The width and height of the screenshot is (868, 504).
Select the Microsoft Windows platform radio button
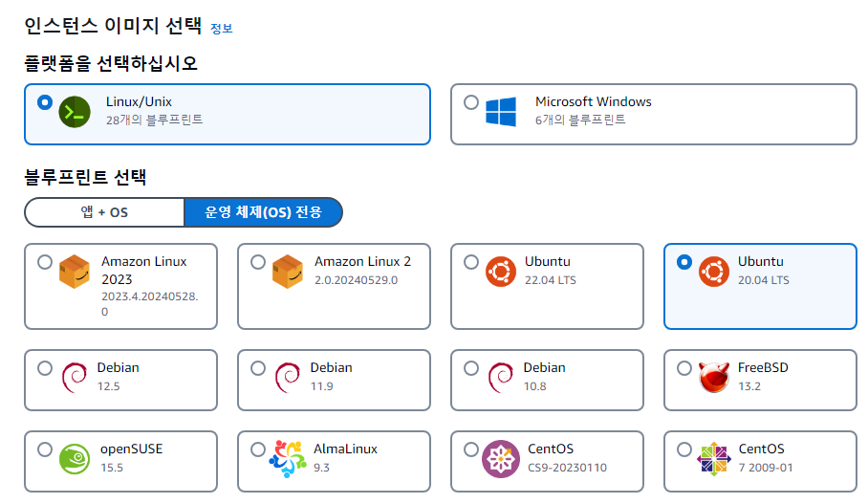(471, 102)
